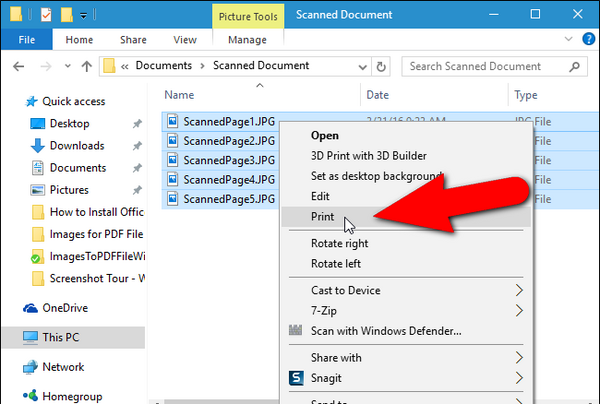This screenshot has height=404, width=600.
Task: Switch to the Share ribbon tab
Action: [x=133, y=40]
